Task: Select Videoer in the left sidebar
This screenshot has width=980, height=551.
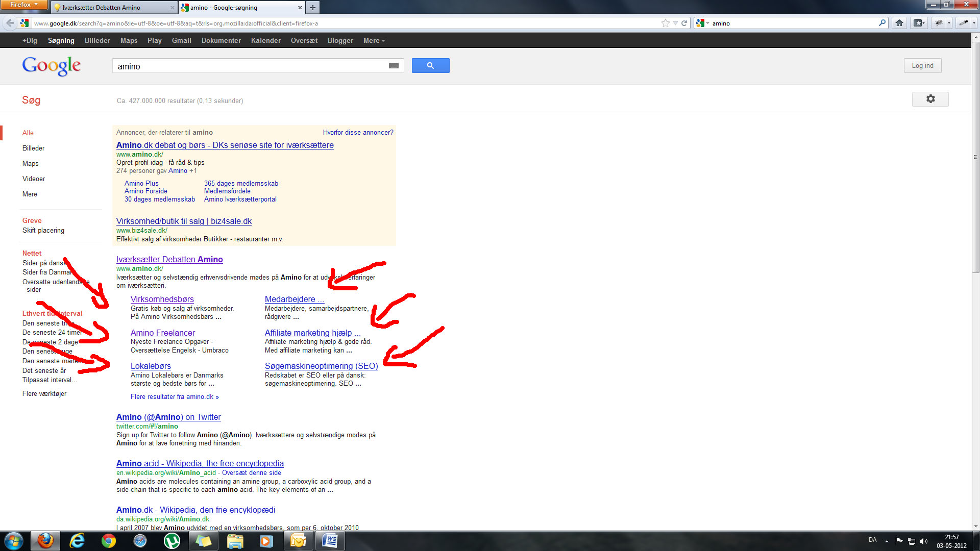Action: click(34, 179)
